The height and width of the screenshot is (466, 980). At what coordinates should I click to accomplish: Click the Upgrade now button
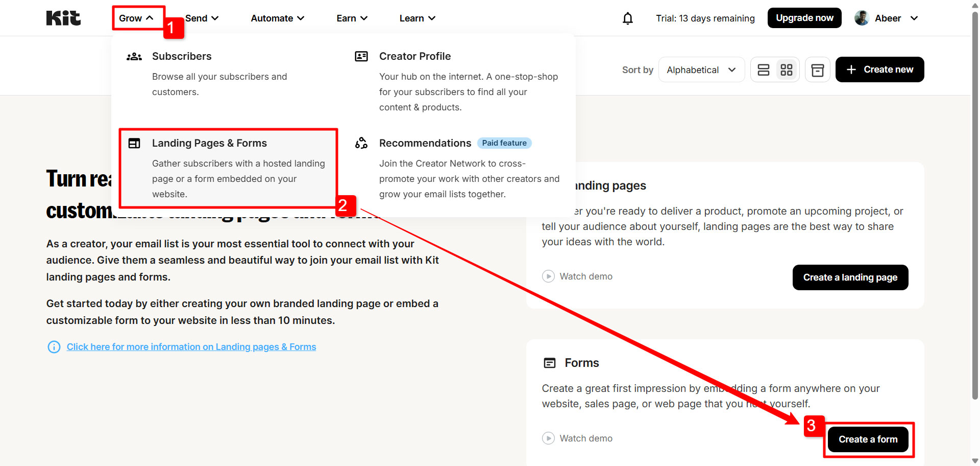click(x=804, y=18)
